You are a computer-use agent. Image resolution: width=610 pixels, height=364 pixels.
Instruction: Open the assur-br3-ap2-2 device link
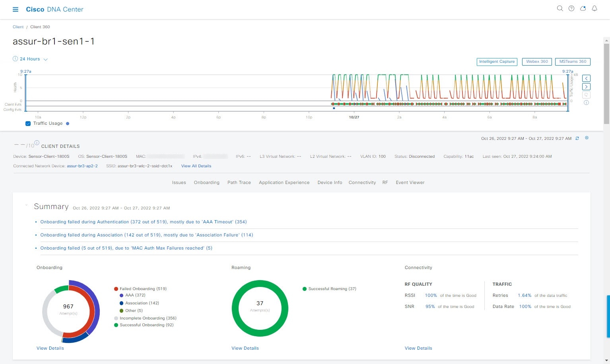point(82,166)
